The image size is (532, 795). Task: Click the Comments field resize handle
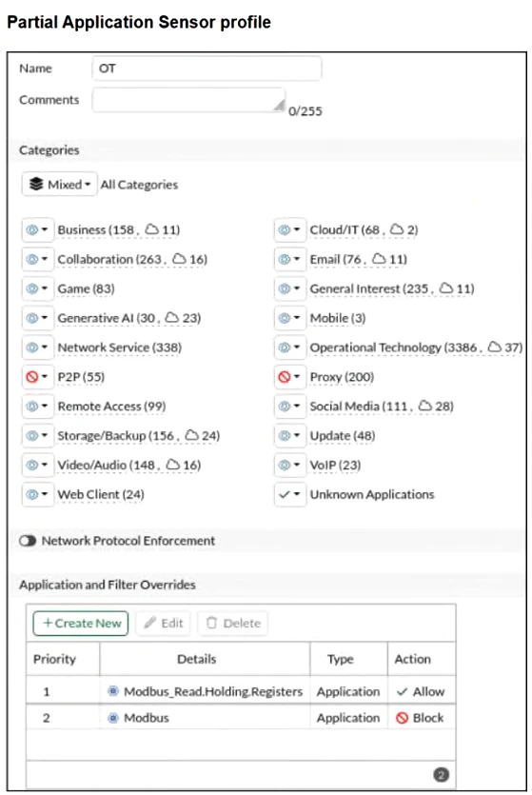(x=279, y=105)
